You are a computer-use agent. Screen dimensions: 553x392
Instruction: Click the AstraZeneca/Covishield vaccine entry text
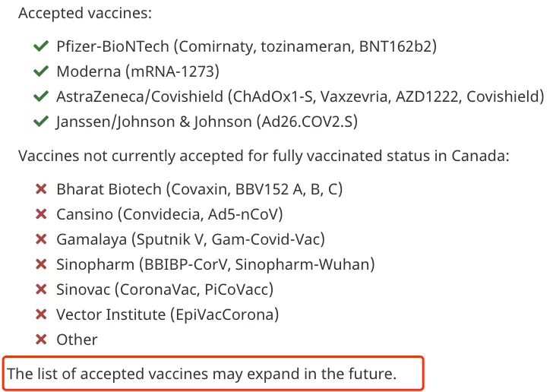tap(301, 96)
